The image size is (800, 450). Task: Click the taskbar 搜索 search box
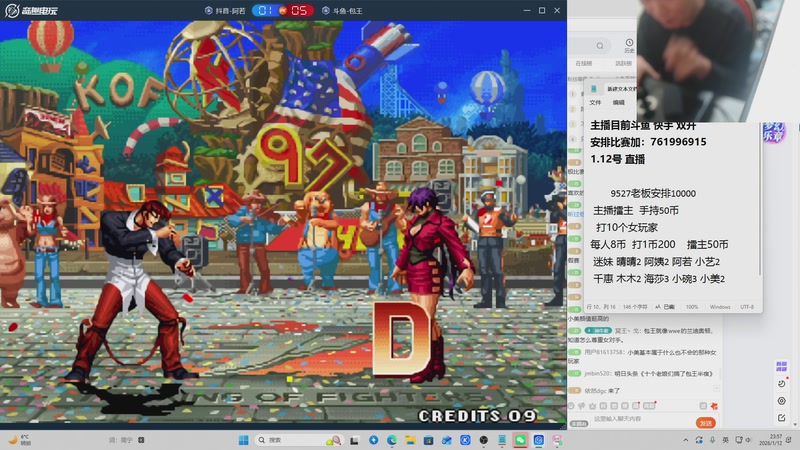[x=299, y=440]
